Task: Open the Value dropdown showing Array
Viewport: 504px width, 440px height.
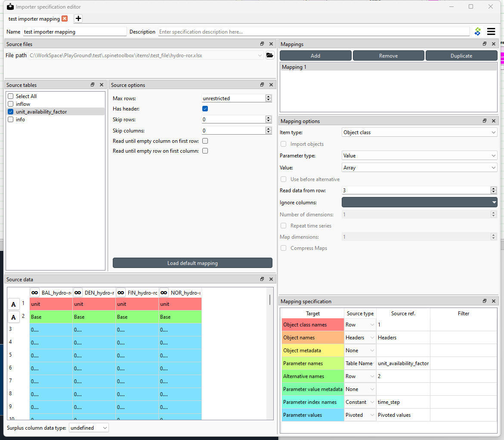Action: click(x=419, y=167)
